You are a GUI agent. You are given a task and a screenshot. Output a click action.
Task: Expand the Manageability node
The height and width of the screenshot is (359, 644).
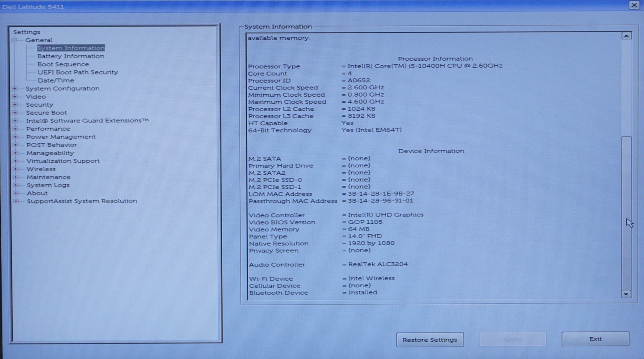click(x=15, y=153)
